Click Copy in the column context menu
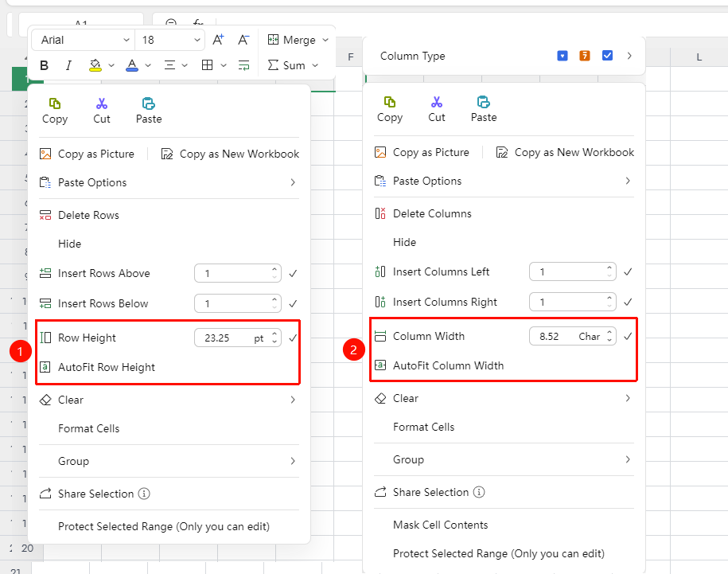 click(x=390, y=110)
